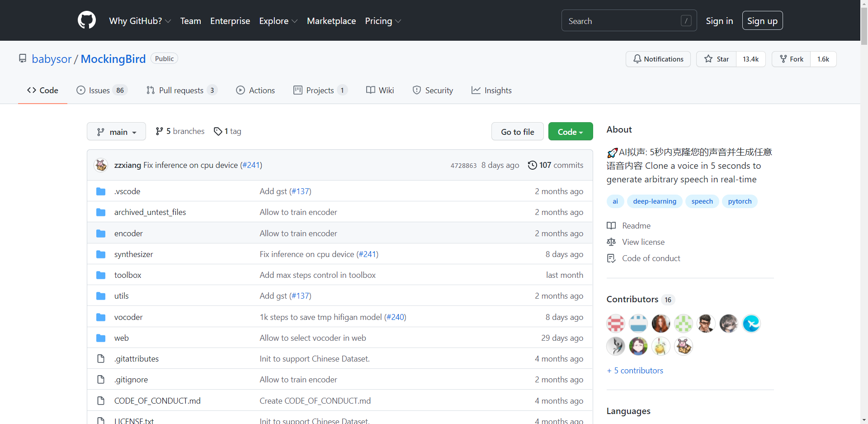Viewport: 868px width, 424px height.
Task: Open the Contributors 16 heading link
Action: (641, 299)
